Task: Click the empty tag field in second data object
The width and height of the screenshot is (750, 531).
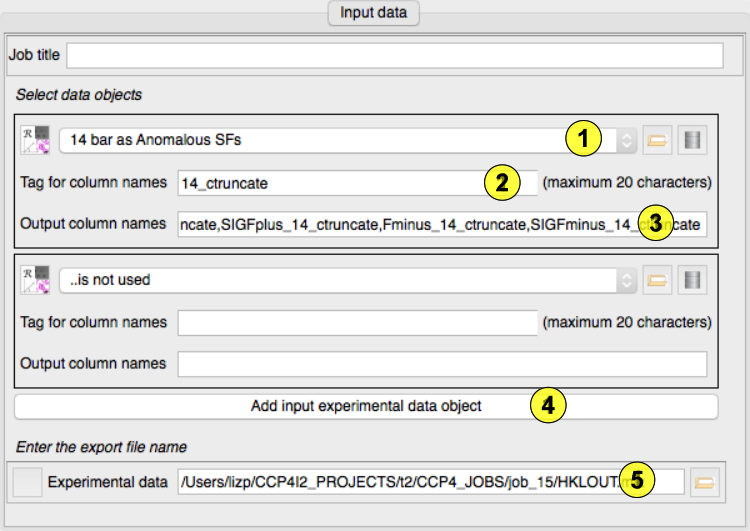Action: [357, 323]
